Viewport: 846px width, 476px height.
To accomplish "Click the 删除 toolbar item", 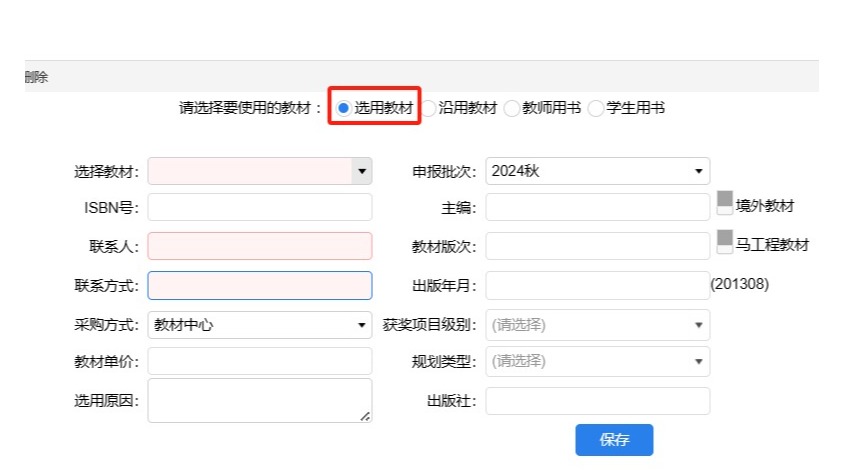I will [x=36, y=77].
